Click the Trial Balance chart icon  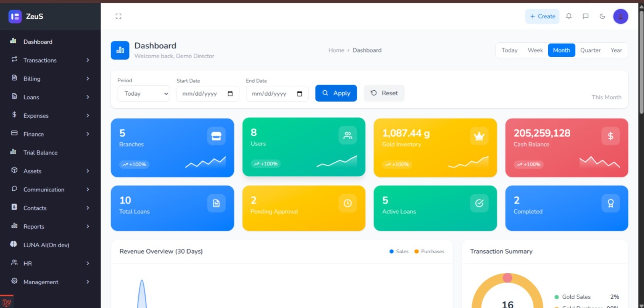[x=13, y=152]
